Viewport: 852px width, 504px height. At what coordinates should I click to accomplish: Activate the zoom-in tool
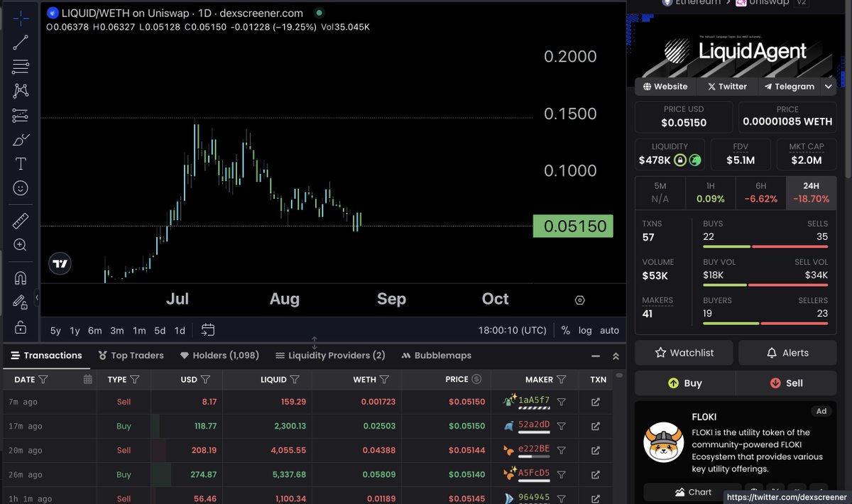[20, 244]
